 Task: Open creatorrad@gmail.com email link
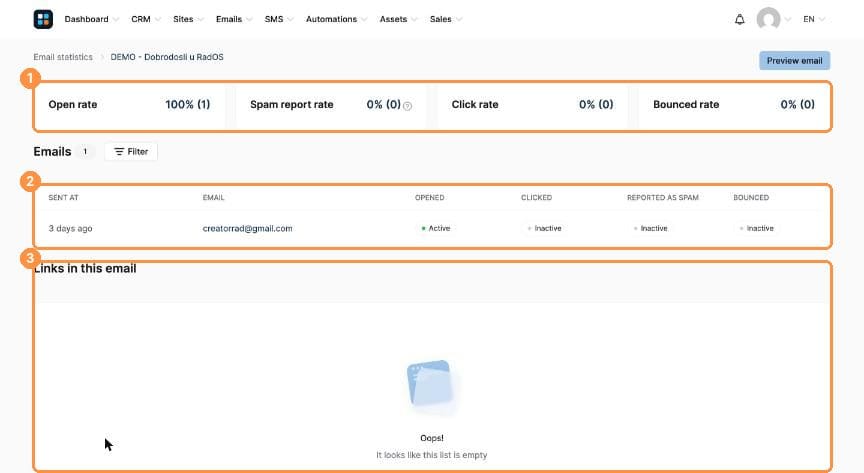pos(247,228)
